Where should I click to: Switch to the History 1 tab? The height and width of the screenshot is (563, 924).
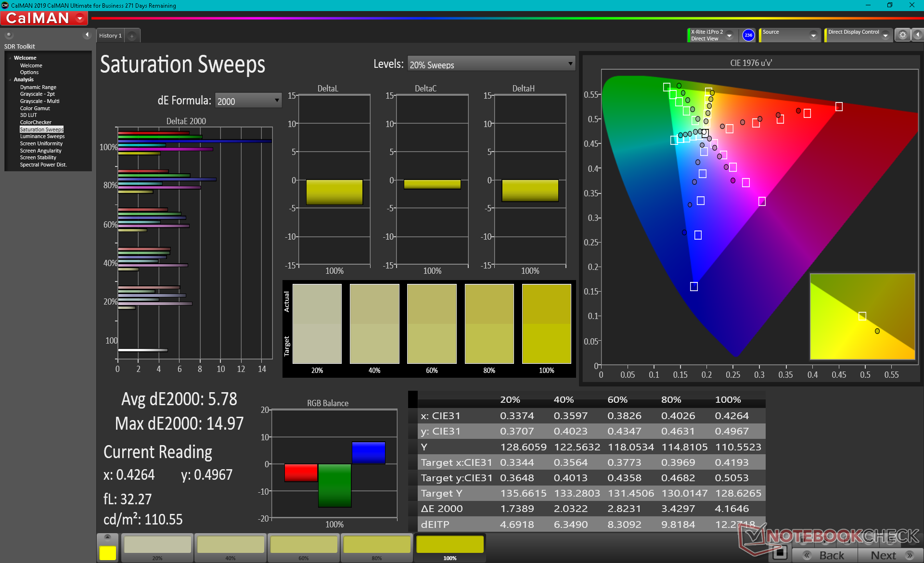coord(110,36)
